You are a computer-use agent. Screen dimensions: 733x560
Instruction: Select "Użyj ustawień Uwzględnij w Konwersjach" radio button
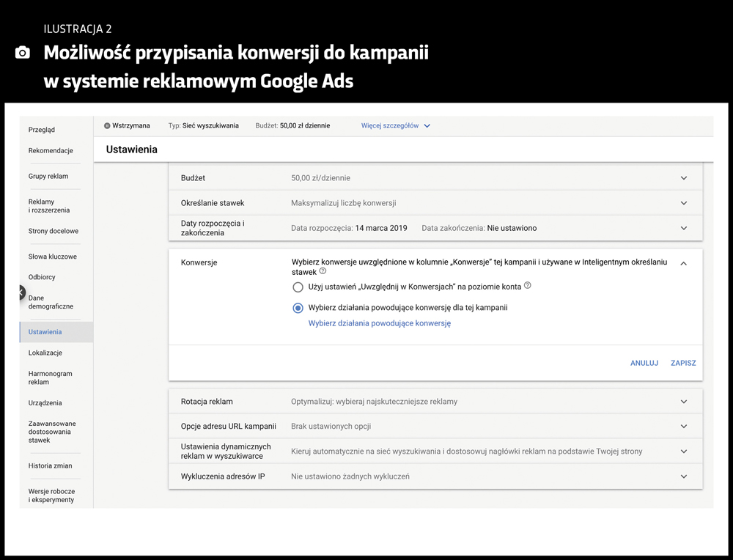pos(298,287)
